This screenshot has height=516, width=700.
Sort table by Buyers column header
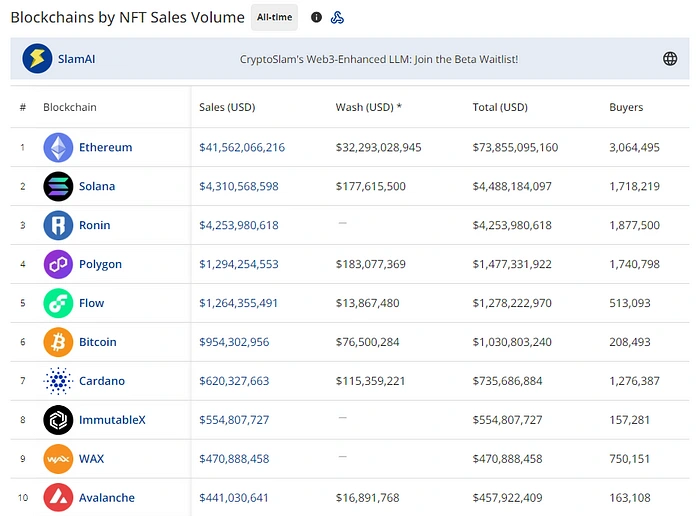coord(626,107)
